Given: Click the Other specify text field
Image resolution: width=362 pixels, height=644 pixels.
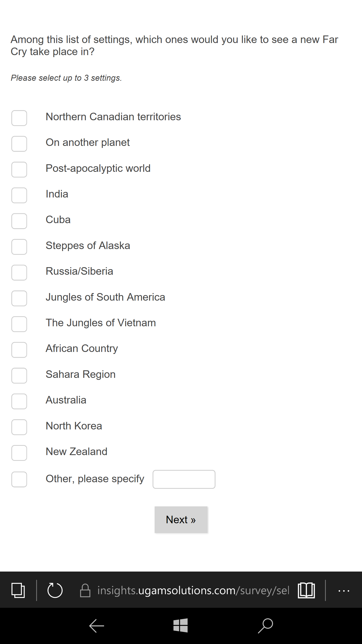Looking at the screenshot, I should 184,479.
